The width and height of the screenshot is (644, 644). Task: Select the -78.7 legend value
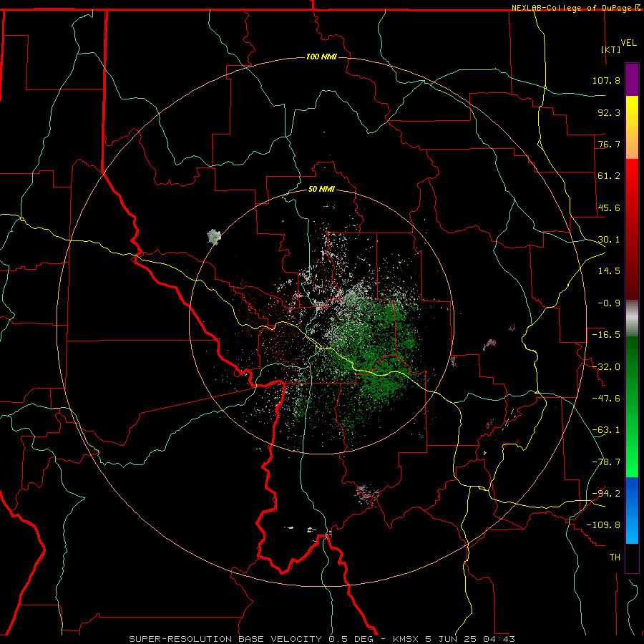pos(606,462)
